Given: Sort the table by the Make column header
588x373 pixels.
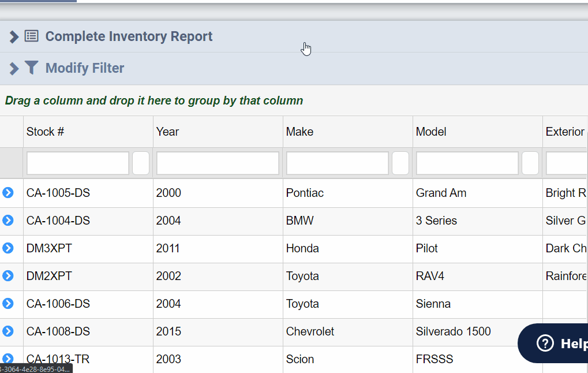Looking at the screenshot, I should (299, 132).
